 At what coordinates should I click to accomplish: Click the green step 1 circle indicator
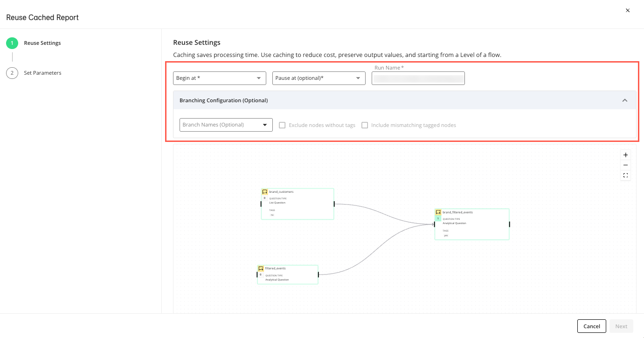12,42
